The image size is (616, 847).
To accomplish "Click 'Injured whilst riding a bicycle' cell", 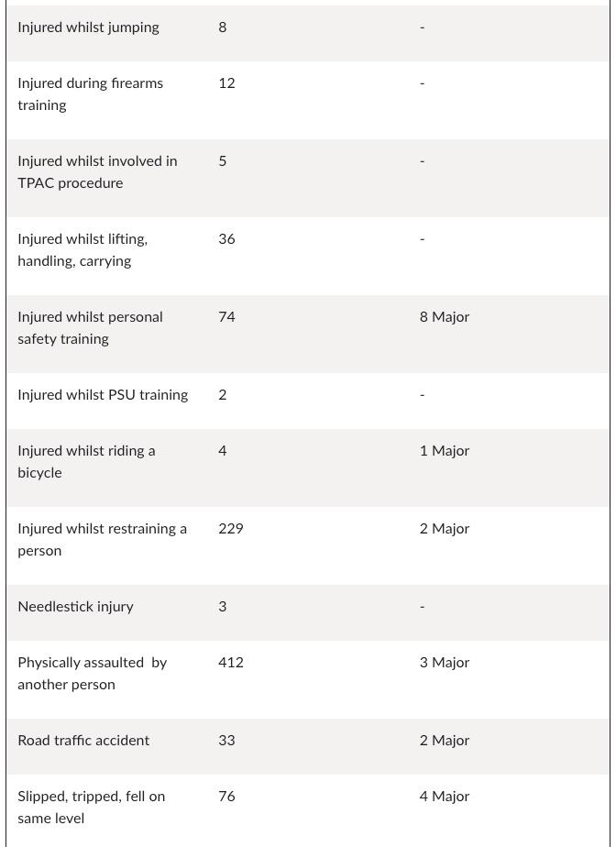I will pos(86,461).
